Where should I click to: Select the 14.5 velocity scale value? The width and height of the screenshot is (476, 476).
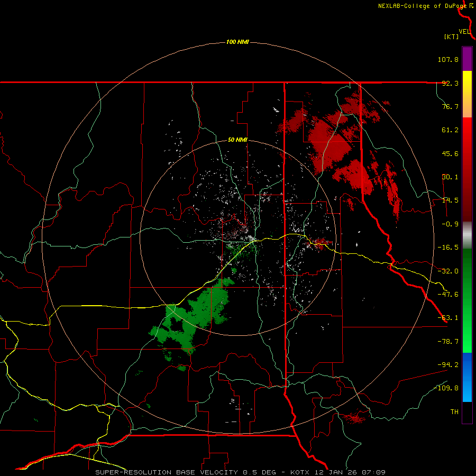coord(450,200)
